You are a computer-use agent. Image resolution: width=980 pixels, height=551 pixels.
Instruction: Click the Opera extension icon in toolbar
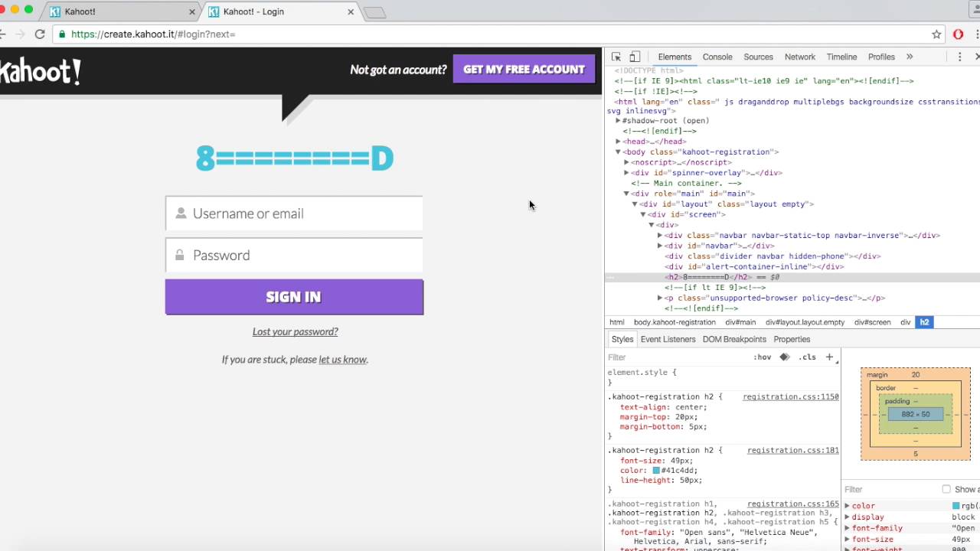click(x=959, y=34)
